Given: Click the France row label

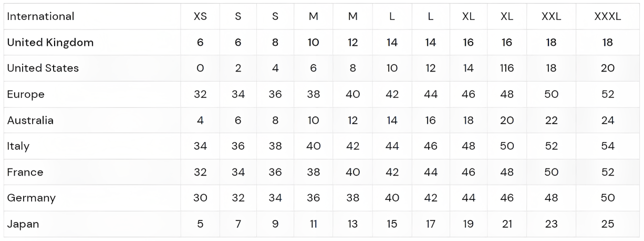Looking at the screenshot, I should point(25,172).
